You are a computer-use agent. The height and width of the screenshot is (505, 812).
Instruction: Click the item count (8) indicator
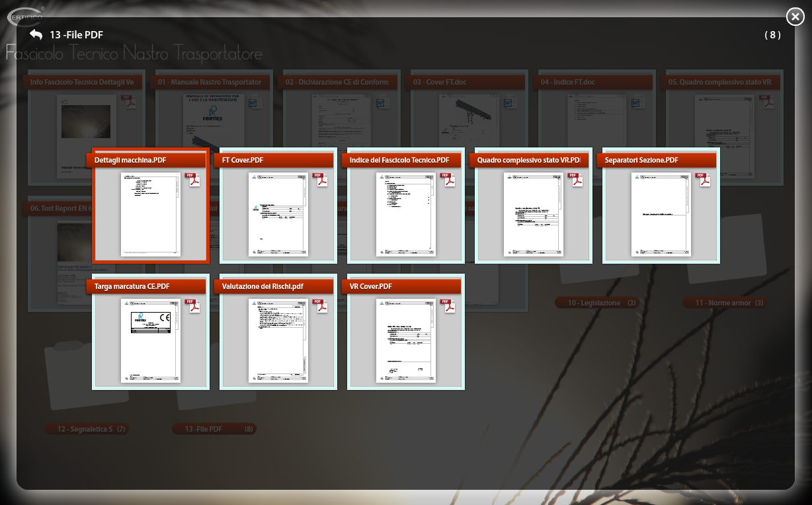[x=772, y=35]
